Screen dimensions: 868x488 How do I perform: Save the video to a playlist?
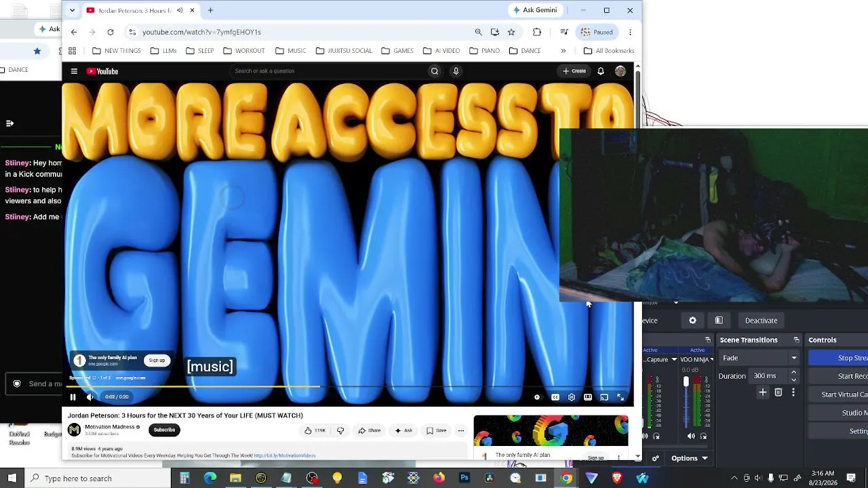tap(437, 430)
